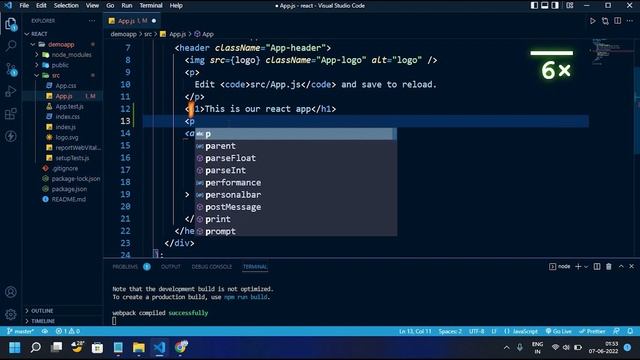The width and height of the screenshot is (640, 360).
Task: Expand the public folder
Action: tap(60, 65)
